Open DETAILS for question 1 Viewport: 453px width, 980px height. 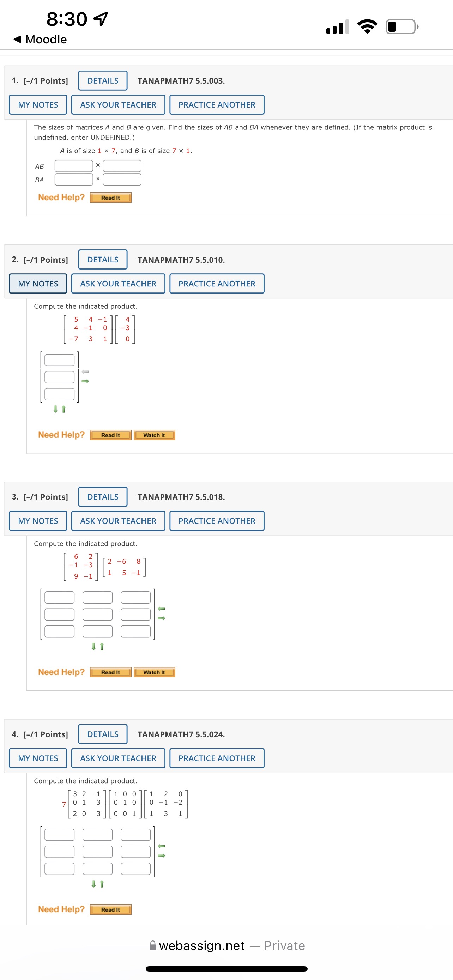tap(103, 81)
